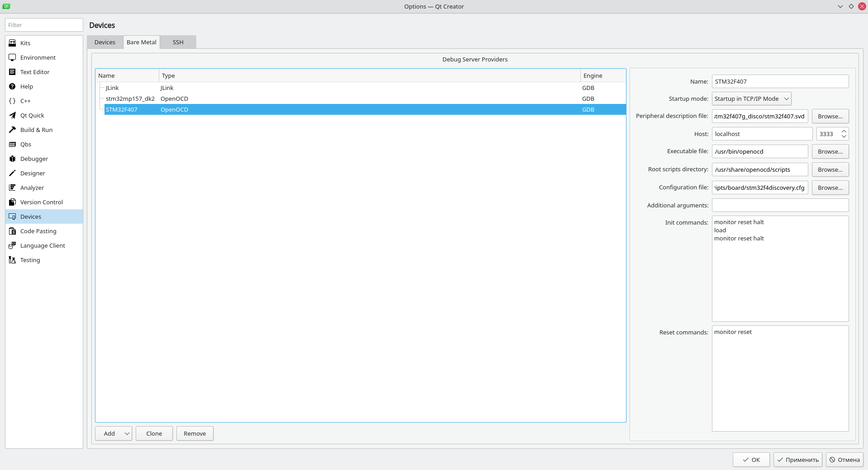Select the Qt Quick paper plane icon

click(x=12, y=115)
